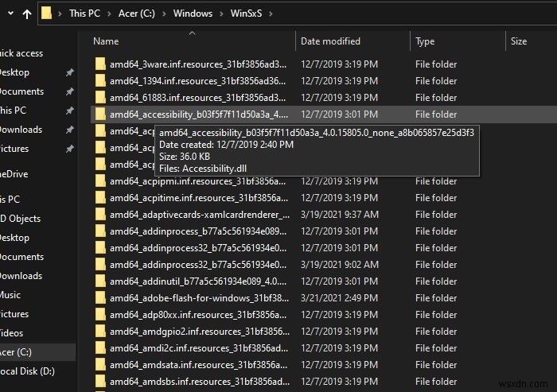This screenshot has width=557, height=392.
Task: Select folder name amd64_acpipmi.inf.resources_31bf3856a...
Action: 197,181
